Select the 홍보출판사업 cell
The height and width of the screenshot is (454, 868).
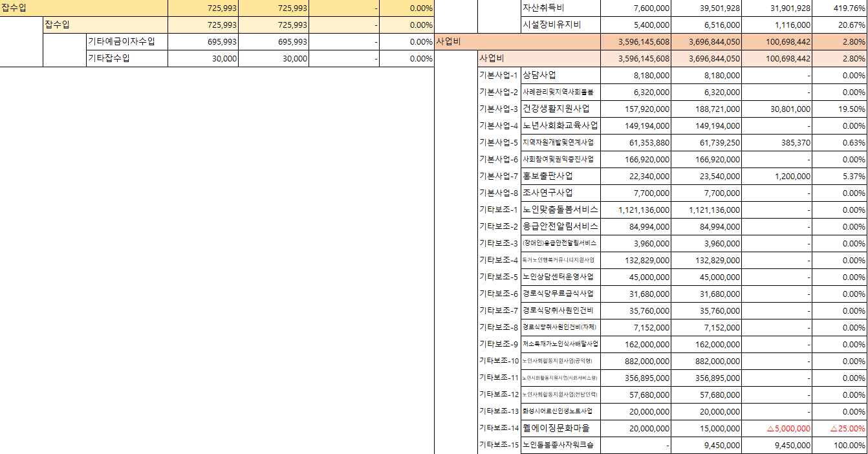[x=560, y=176]
